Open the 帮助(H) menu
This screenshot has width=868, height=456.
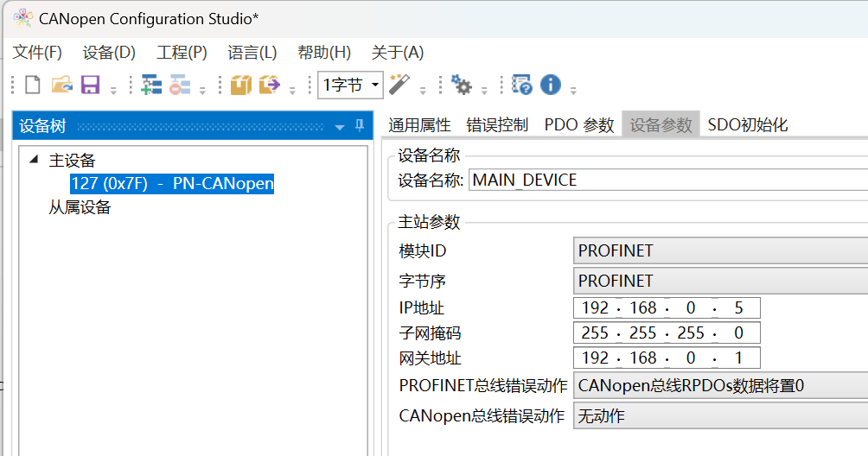click(324, 53)
